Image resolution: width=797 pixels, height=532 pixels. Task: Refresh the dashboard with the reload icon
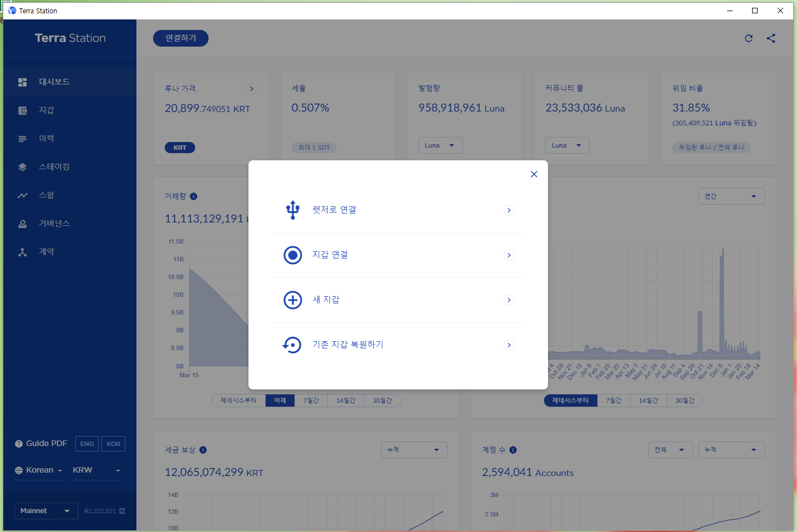[x=749, y=38]
